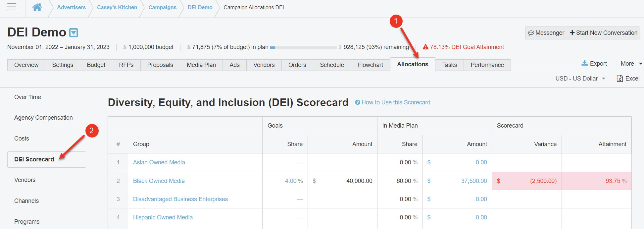Viewport: 644px width, 229px height.
Task: Open Campaigns breadcrumb
Action: point(162,7)
